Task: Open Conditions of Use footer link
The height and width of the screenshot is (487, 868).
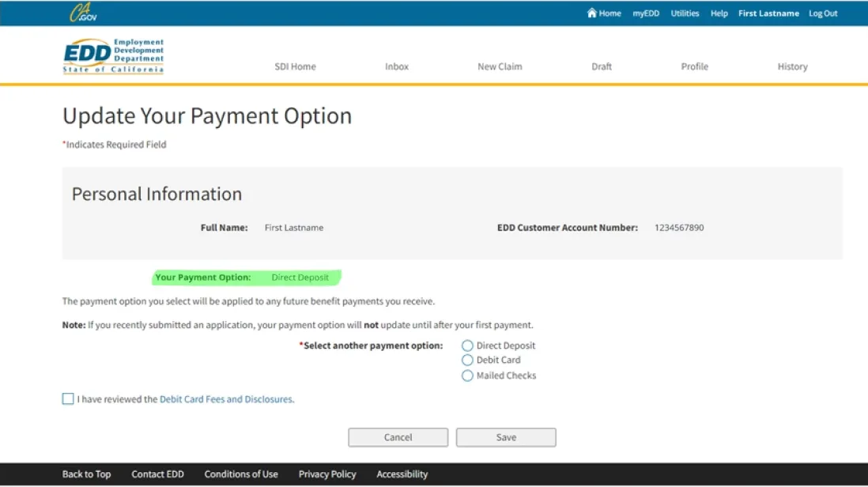Action: tap(241, 474)
